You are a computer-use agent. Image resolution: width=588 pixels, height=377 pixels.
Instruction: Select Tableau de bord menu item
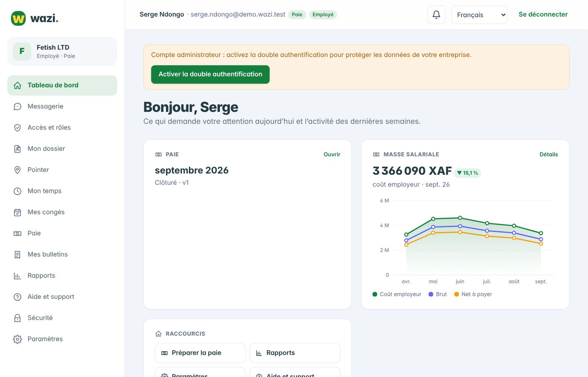tap(62, 85)
